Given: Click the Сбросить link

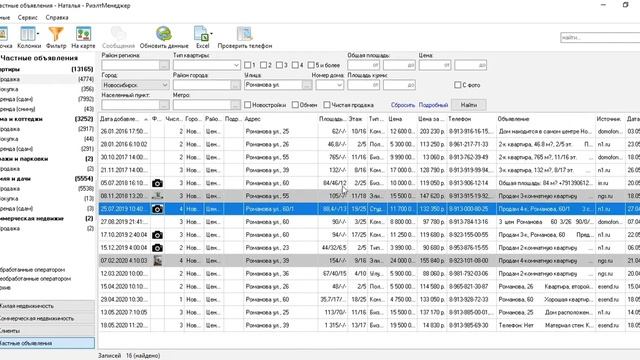Looking at the screenshot, I should tap(402, 105).
